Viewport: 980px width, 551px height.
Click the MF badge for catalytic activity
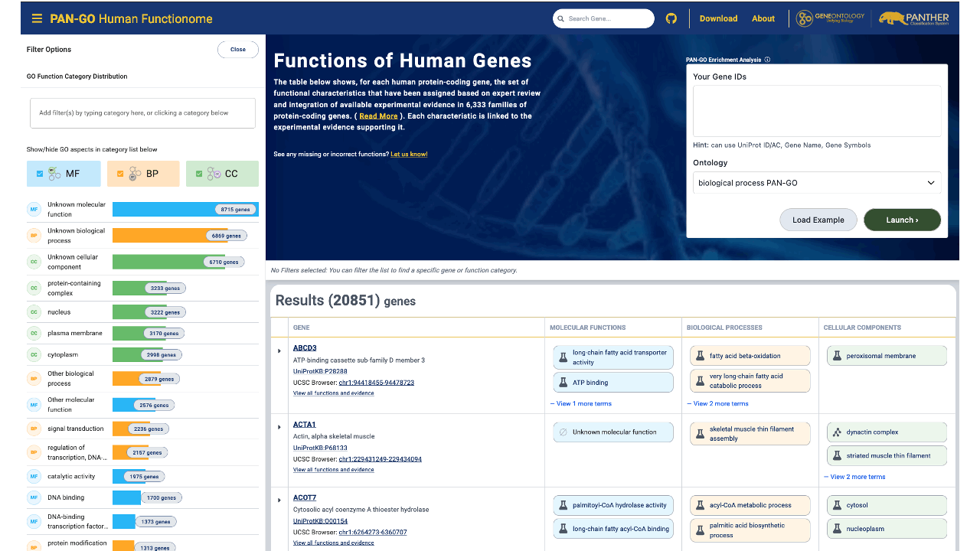click(x=34, y=477)
